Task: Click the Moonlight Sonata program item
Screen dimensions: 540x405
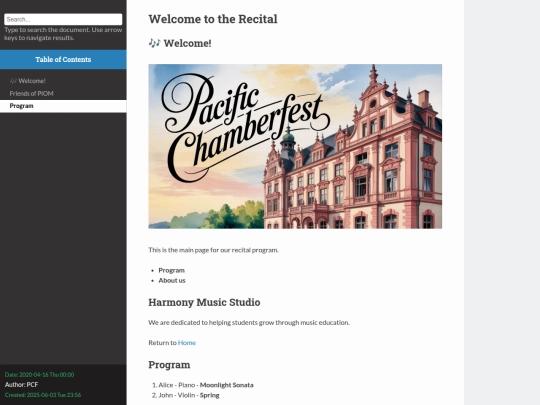Action: click(206, 385)
